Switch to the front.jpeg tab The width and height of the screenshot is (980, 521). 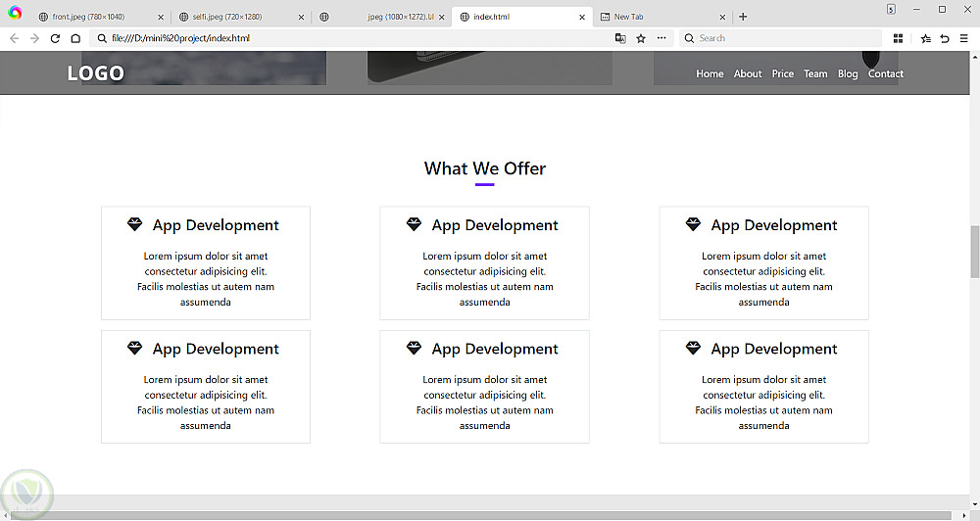[x=100, y=17]
